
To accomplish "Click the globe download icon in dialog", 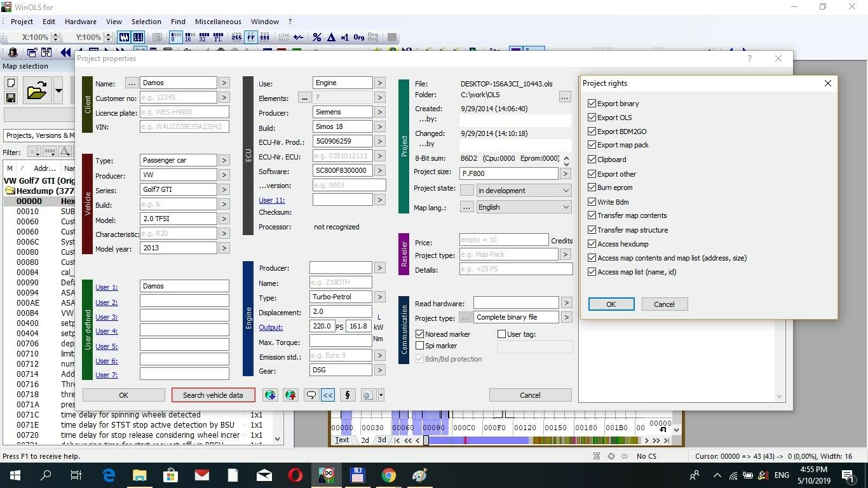I will [x=271, y=395].
